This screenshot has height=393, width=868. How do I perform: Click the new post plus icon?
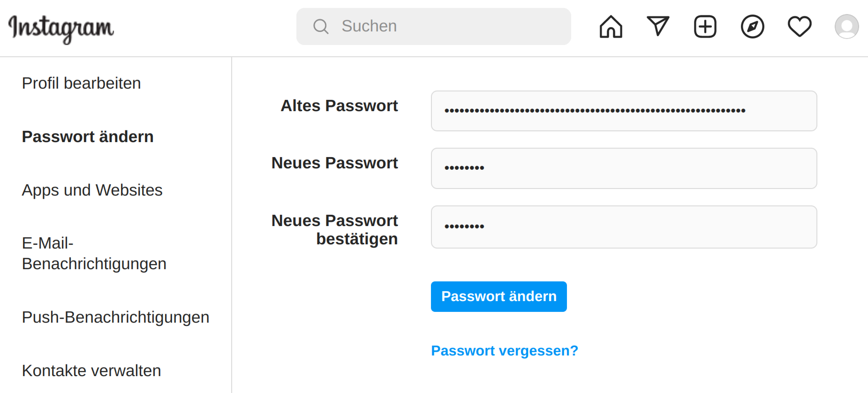(x=705, y=27)
